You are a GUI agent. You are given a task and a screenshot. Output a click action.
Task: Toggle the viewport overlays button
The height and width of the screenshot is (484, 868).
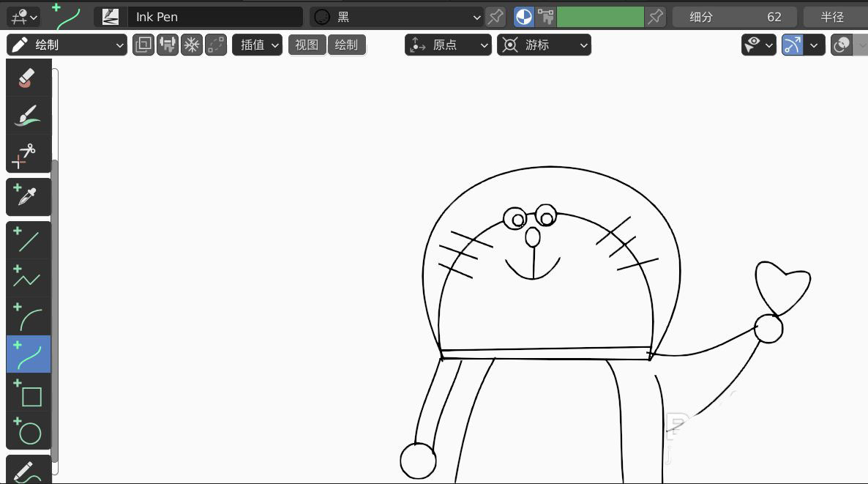point(842,45)
